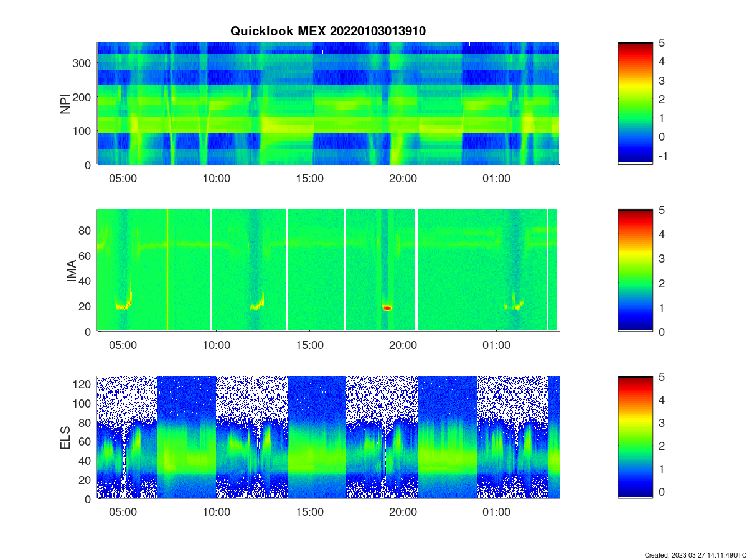Click the NPI y-axis label
The image size is (747, 560).
pyautogui.click(x=65, y=103)
